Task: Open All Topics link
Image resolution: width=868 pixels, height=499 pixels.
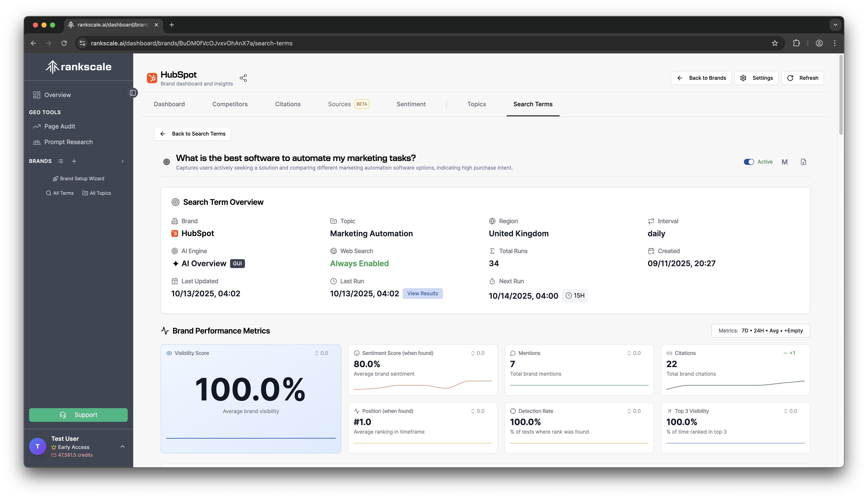Action: point(97,193)
